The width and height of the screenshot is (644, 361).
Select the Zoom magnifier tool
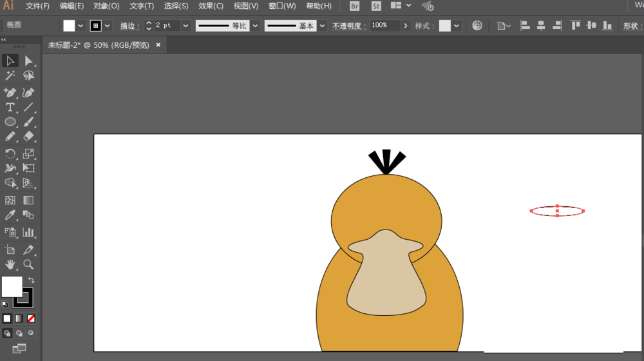point(28,264)
